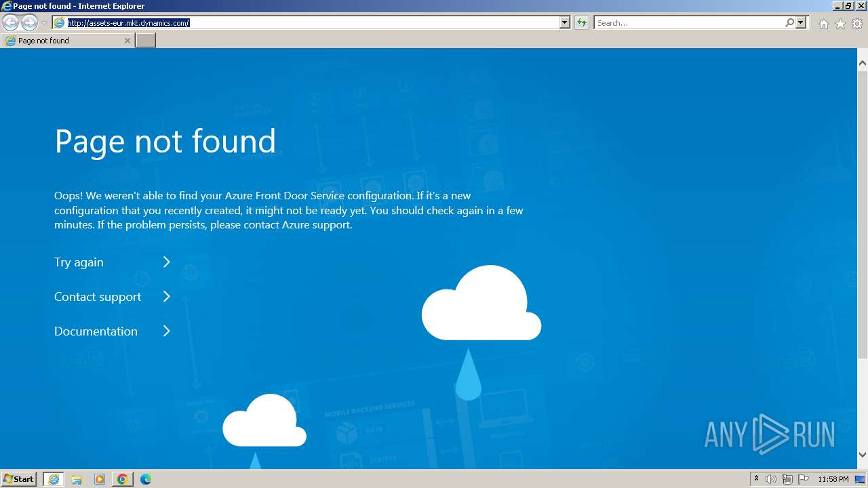Click the 'Documentation' link
This screenshot has height=488, width=868.
[96, 331]
